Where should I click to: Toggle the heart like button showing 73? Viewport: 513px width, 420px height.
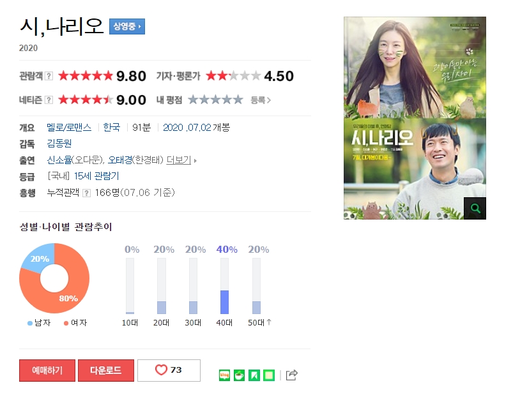pos(169,370)
